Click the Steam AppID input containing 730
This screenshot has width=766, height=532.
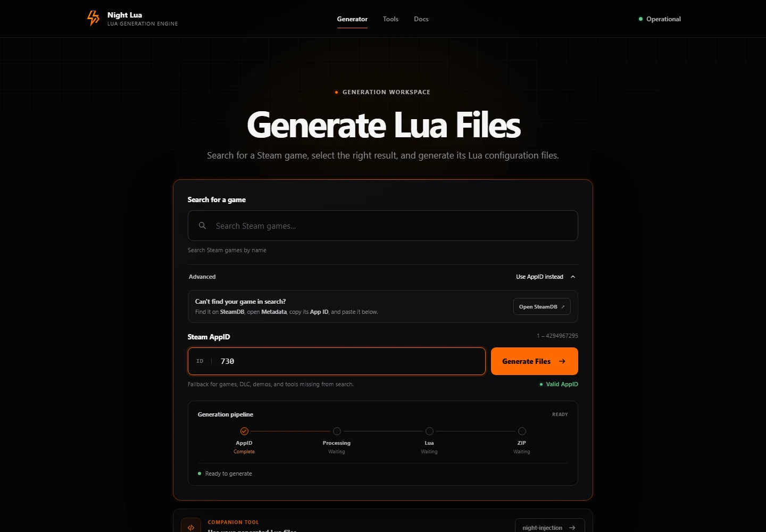[337, 361]
